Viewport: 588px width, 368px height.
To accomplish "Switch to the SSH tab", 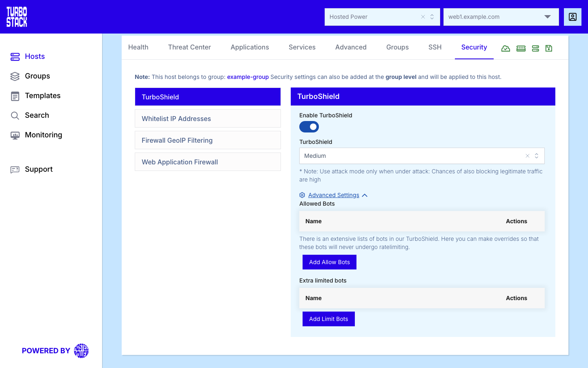I will (x=435, y=47).
